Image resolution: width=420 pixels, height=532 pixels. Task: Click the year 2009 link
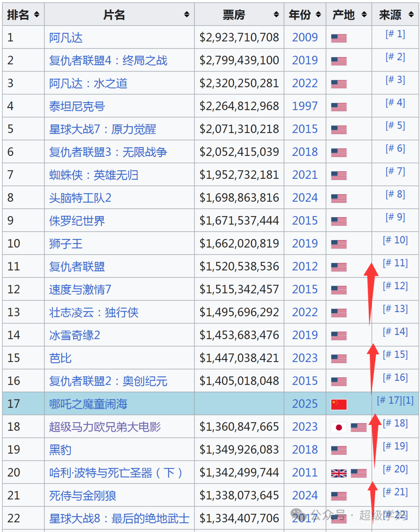(305, 38)
